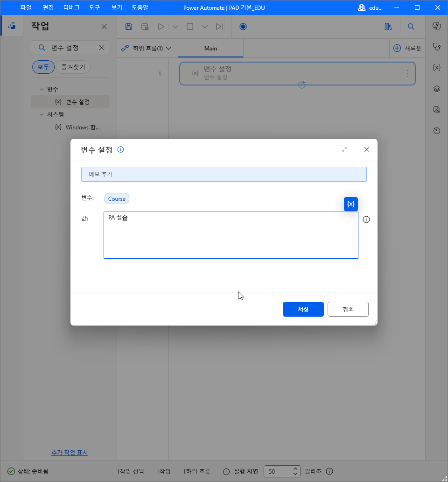The height and width of the screenshot is (482, 448).
Task: Close the 변수 설정 dialog
Action: [x=367, y=149]
